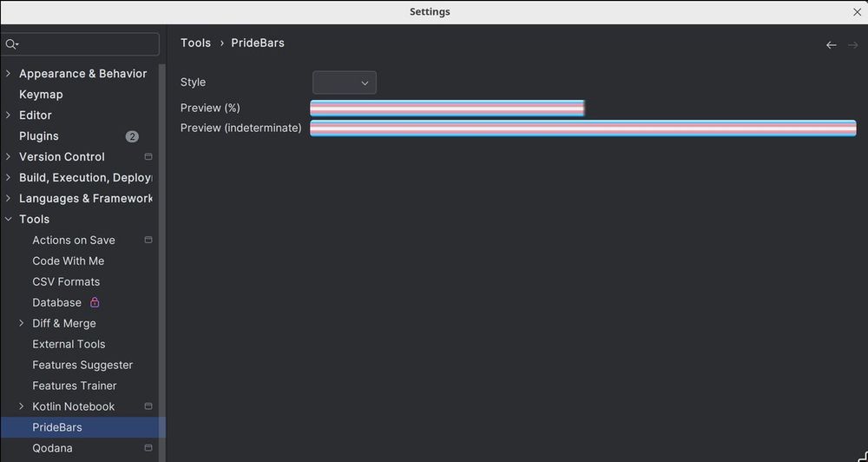Click the Preview (%) progress bar
The image size is (868, 462).
pos(447,108)
